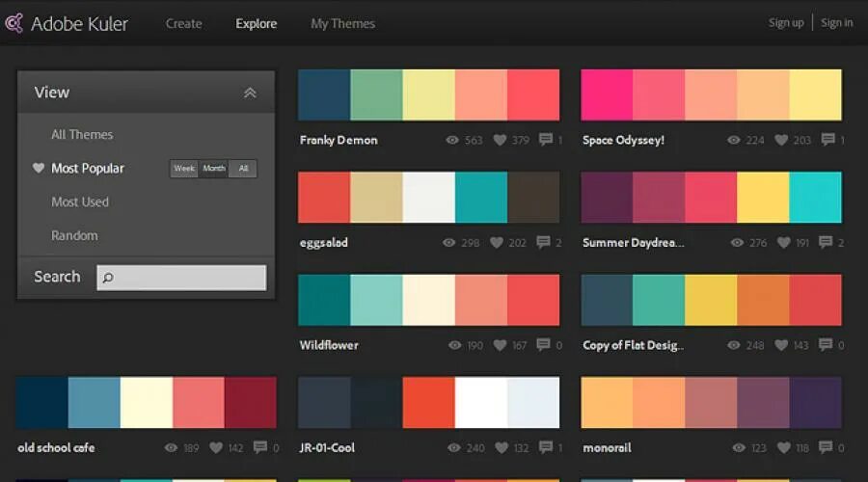Choose the Most Used view option

[x=80, y=202]
